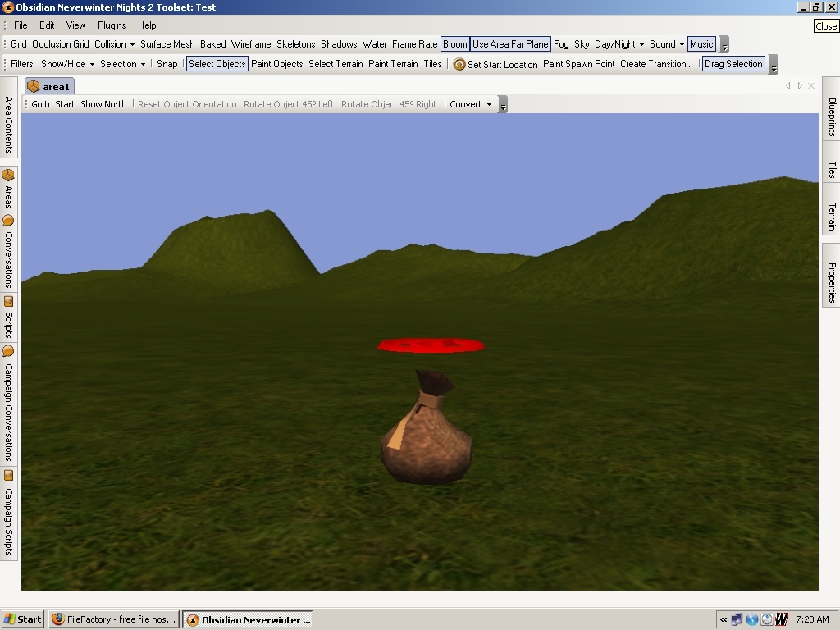Open the Convert dropdown
Viewport: 840px width, 630px height.
click(x=470, y=104)
